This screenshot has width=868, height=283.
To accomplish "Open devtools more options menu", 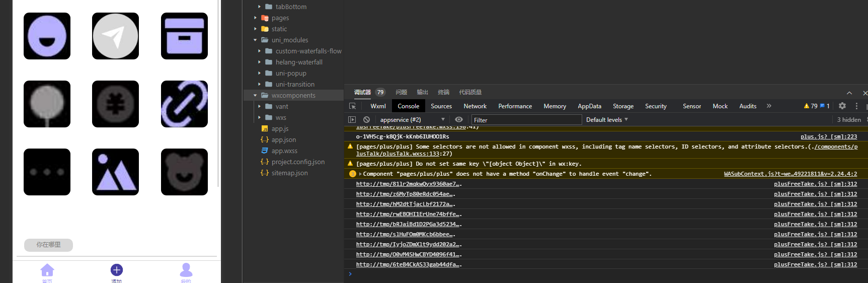I will pos(856,106).
